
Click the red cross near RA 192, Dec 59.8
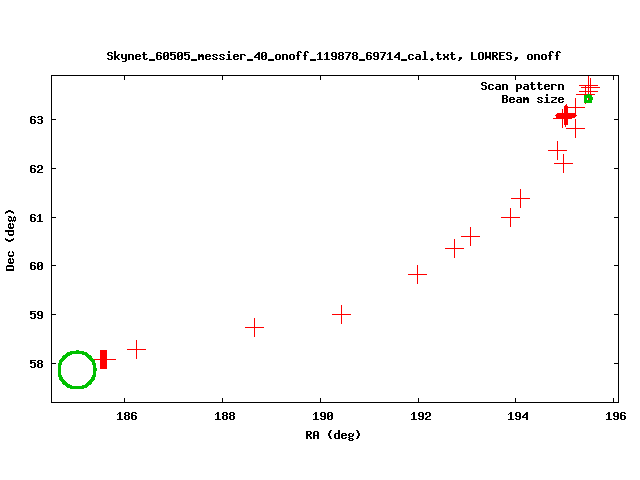click(417, 274)
